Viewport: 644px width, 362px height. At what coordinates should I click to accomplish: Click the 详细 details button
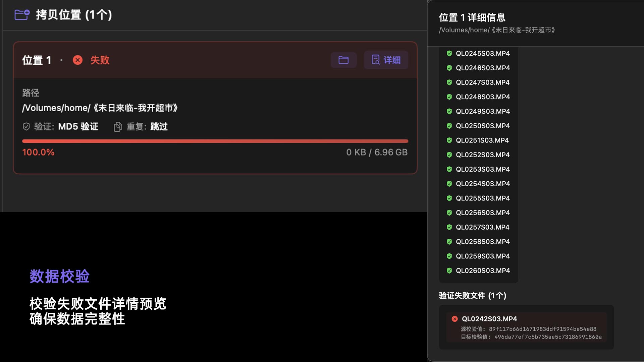pyautogui.click(x=386, y=60)
